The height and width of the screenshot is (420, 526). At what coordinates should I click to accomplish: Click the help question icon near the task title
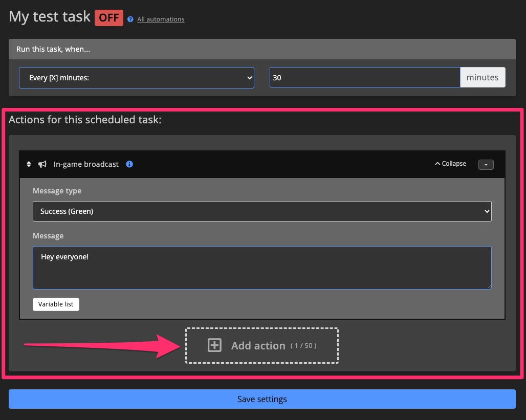(130, 19)
